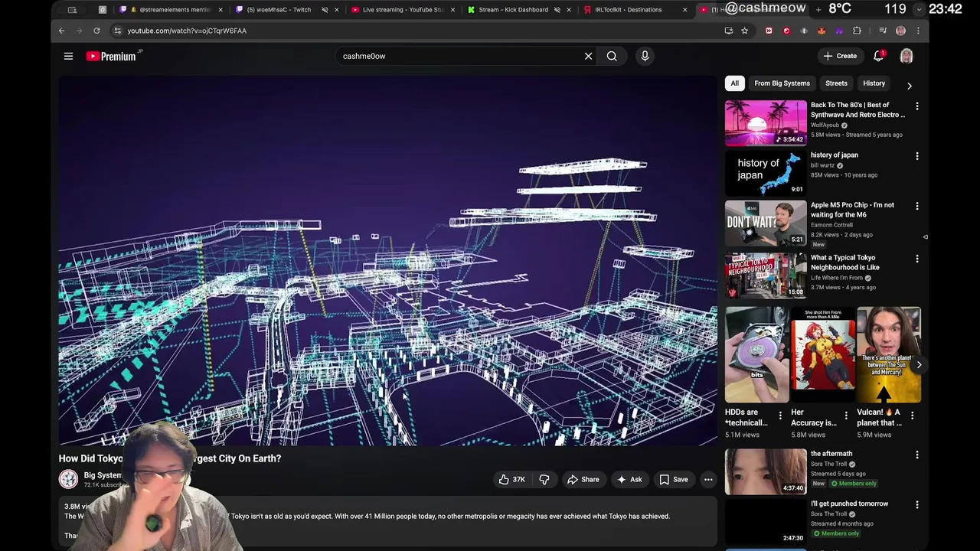Image resolution: width=980 pixels, height=551 pixels.
Task: Open HDDs are technically Short thumbnail
Action: 757,355
